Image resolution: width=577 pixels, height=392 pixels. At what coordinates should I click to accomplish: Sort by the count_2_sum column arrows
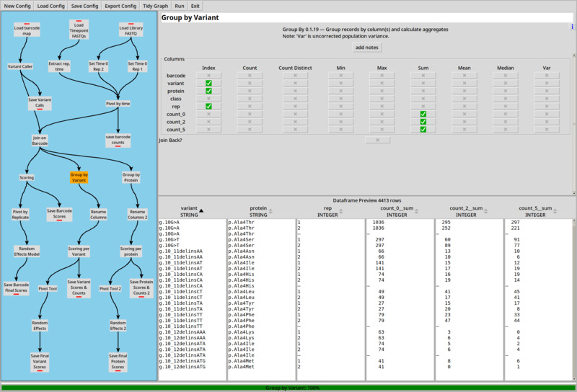point(485,211)
